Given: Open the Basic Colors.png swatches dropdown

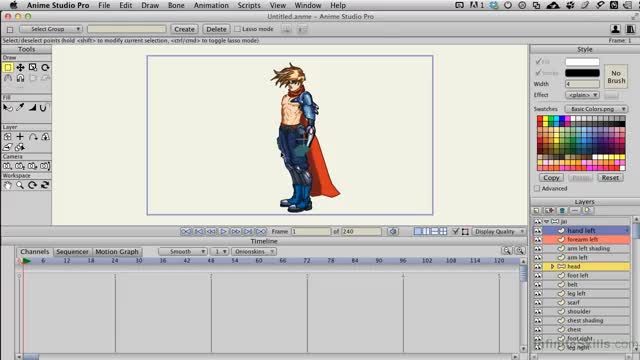Looking at the screenshot, I should coord(596,109).
